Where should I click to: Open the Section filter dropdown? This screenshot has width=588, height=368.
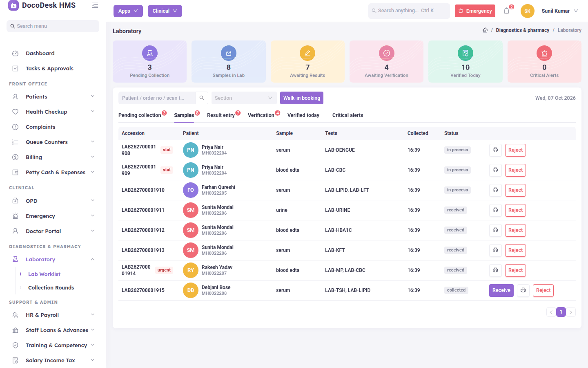coord(244,98)
